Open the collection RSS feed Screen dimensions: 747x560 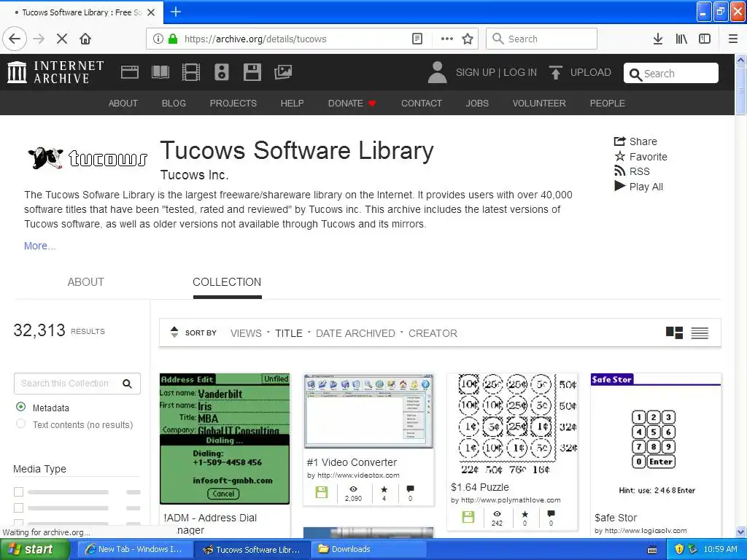coord(632,171)
